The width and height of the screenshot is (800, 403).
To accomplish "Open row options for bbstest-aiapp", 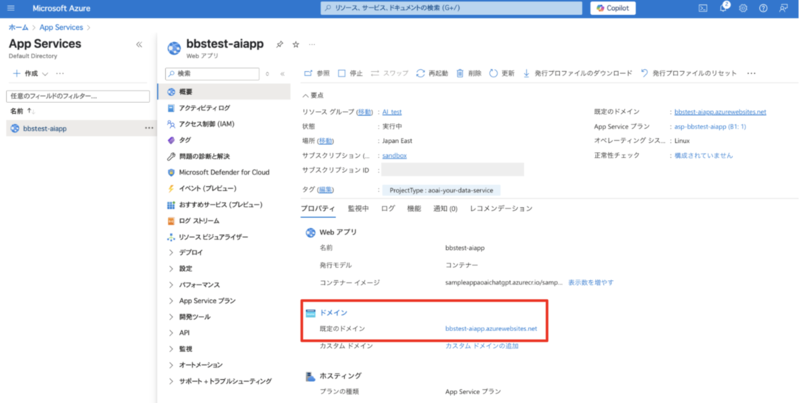I will pyautogui.click(x=148, y=129).
